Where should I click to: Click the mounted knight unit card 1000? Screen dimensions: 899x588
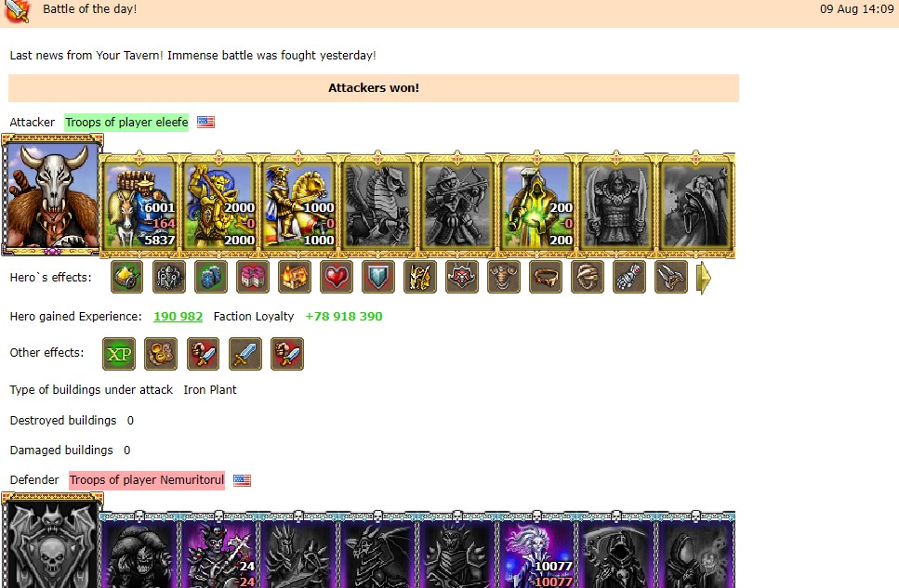pos(298,205)
